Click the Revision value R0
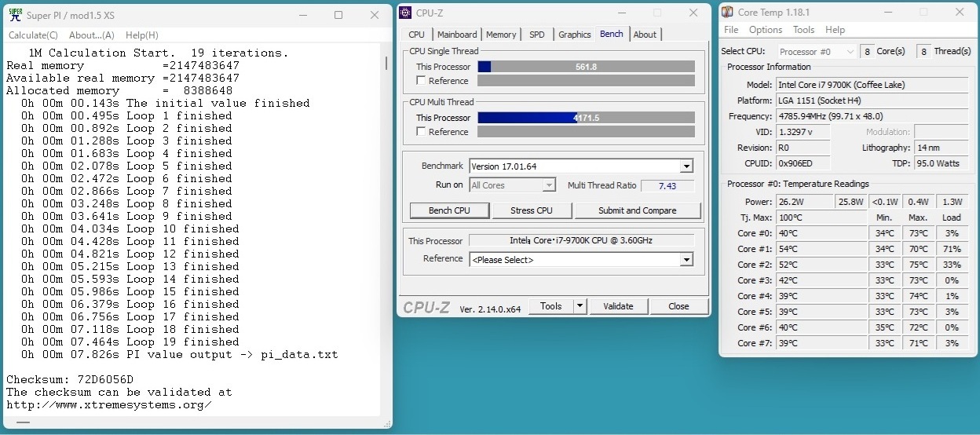This screenshot has width=980, height=435. pos(803,148)
